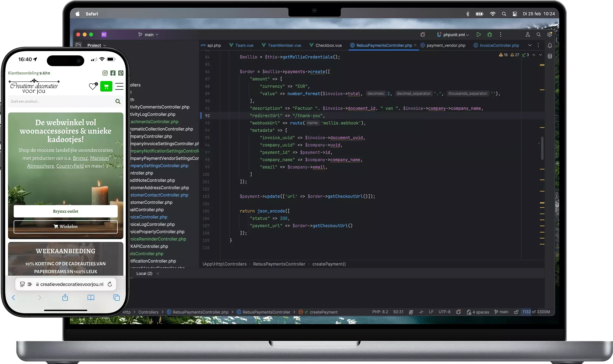Open macOS Control Center

(515, 14)
